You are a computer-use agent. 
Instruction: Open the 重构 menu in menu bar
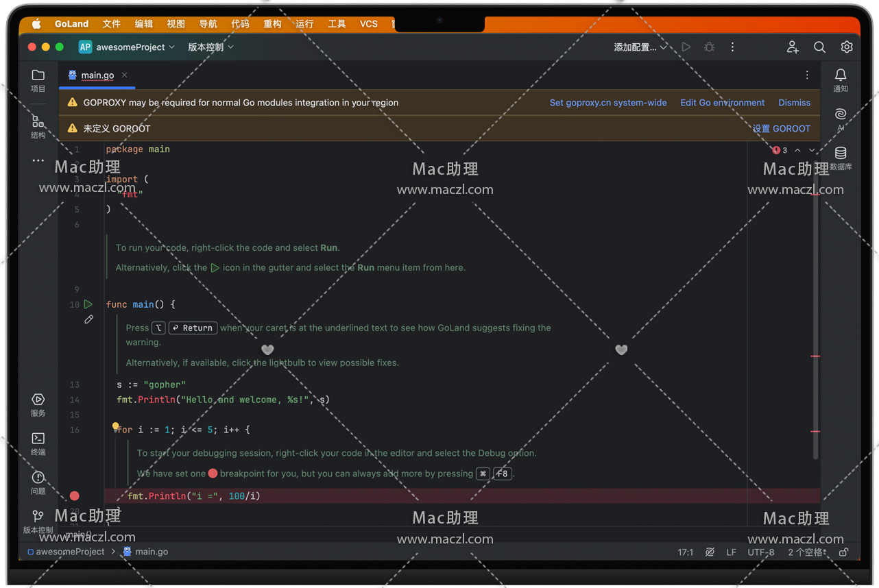[x=272, y=24]
